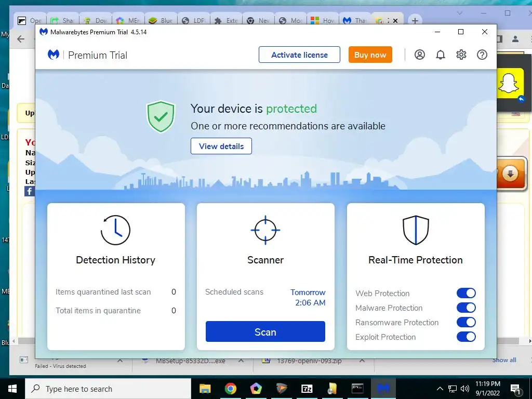Screen dimensions: 532x399
Task: Switch to the Tha Malwarebytes browser tab
Action: pyautogui.click(x=355, y=21)
